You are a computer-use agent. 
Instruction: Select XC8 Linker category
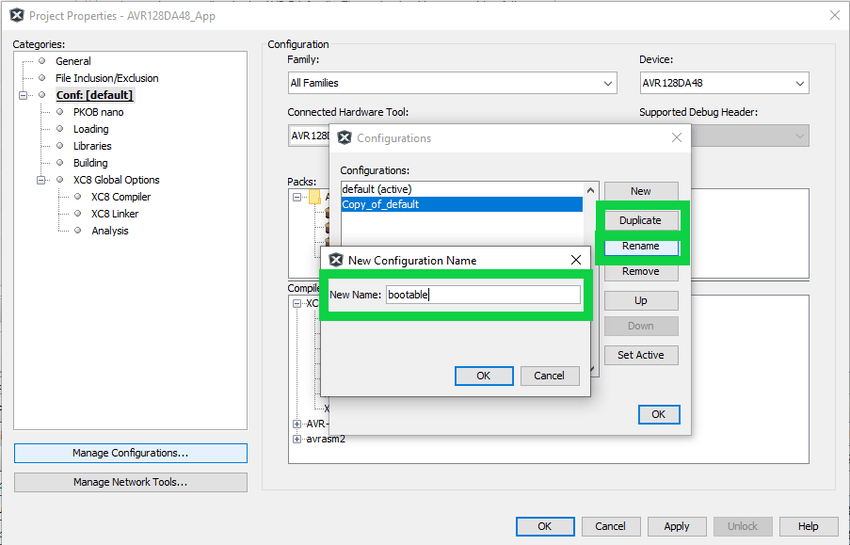(114, 214)
